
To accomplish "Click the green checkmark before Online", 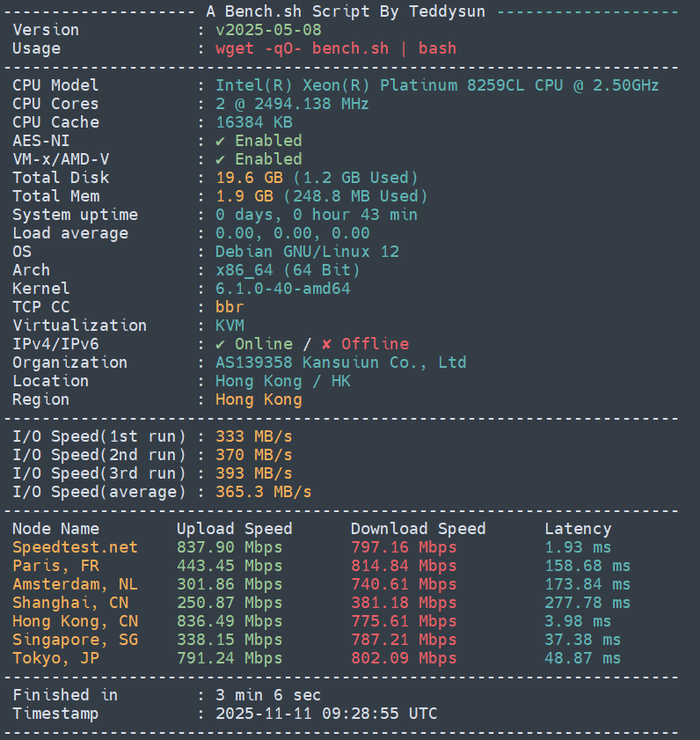I will tap(221, 344).
